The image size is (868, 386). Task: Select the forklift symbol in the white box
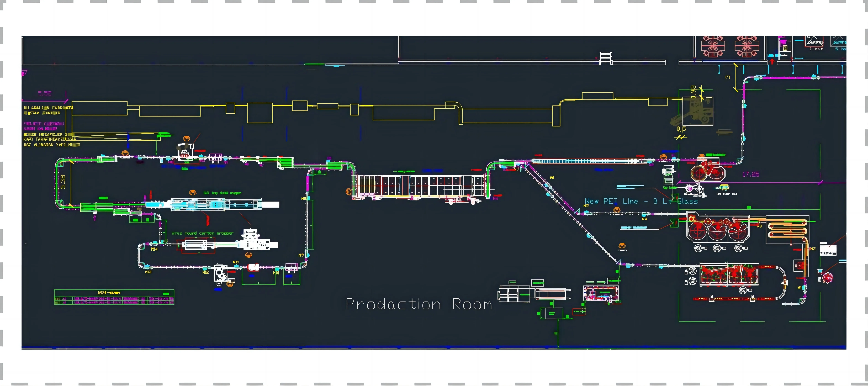point(698,112)
